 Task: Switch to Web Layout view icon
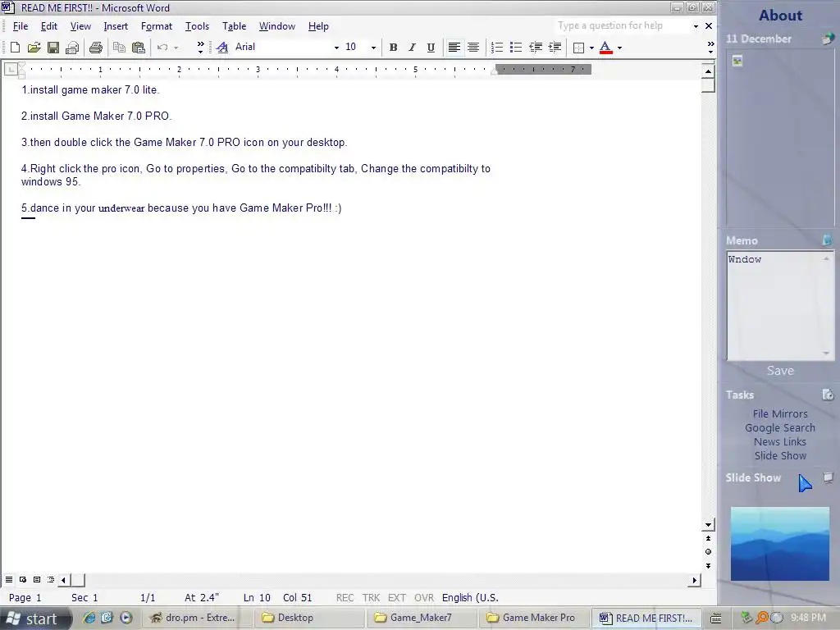[x=23, y=580]
